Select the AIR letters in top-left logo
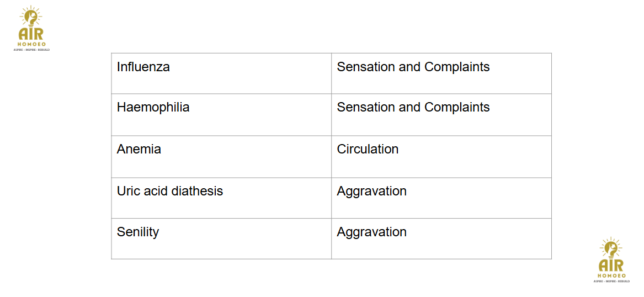 coord(31,34)
